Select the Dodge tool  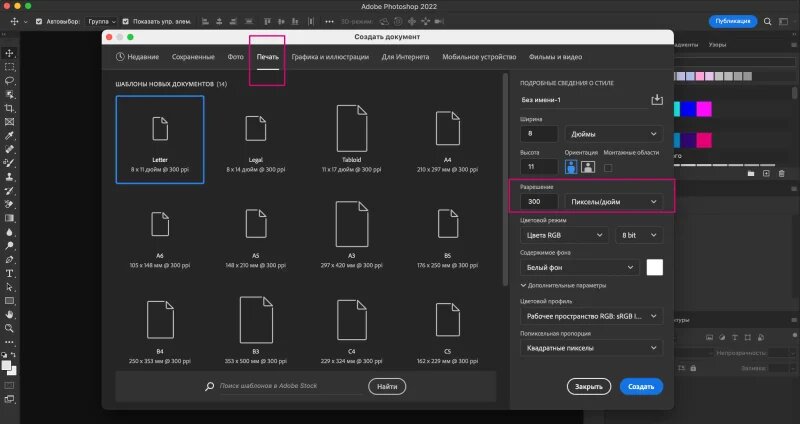9,245
